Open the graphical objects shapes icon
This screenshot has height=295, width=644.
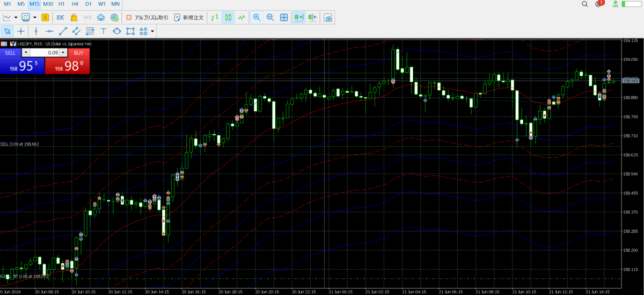pyautogui.click(x=144, y=31)
